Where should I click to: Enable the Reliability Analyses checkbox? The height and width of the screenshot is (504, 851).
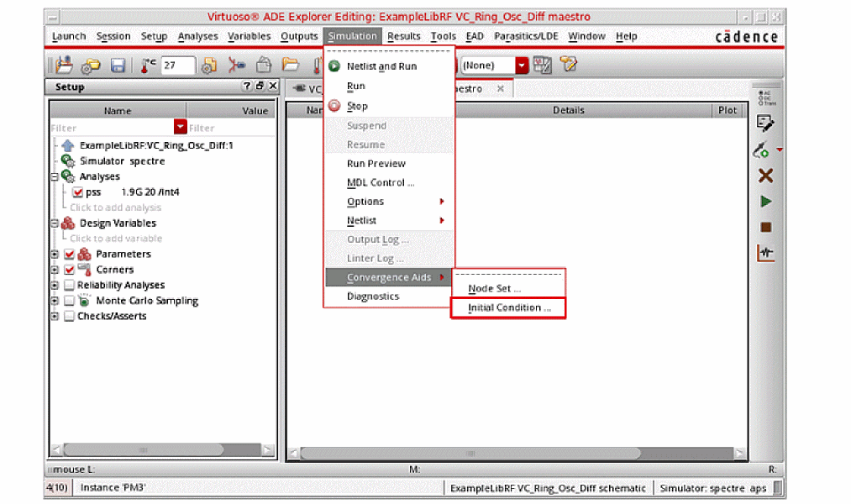point(69,285)
